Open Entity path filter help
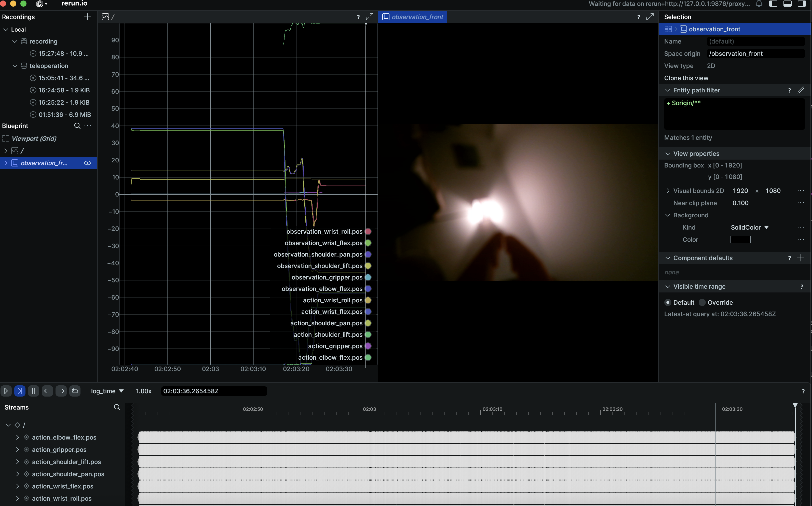The width and height of the screenshot is (812, 506). (x=790, y=90)
